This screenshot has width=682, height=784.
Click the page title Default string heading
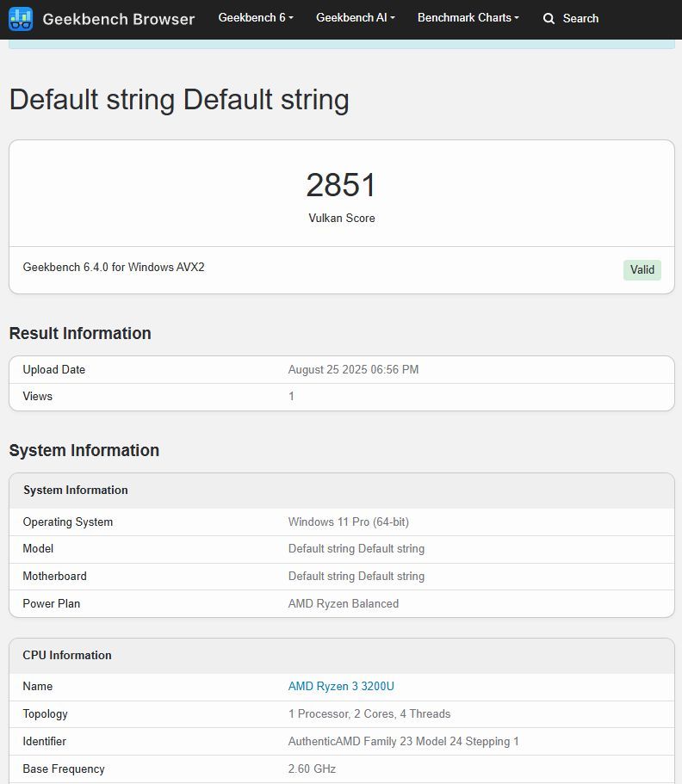tap(179, 100)
